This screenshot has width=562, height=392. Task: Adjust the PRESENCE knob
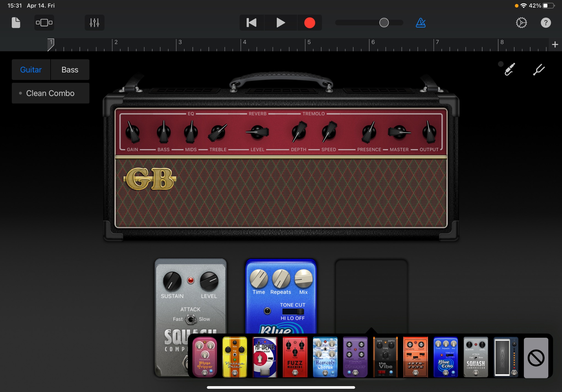[369, 132]
